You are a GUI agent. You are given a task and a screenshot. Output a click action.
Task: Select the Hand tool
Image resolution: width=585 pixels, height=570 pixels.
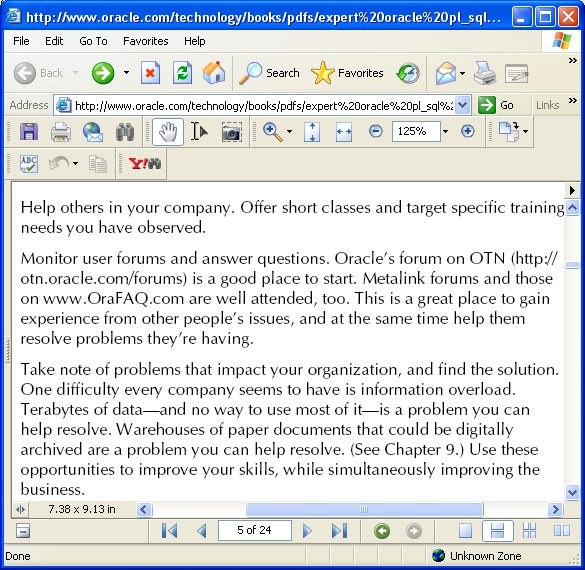(168, 131)
